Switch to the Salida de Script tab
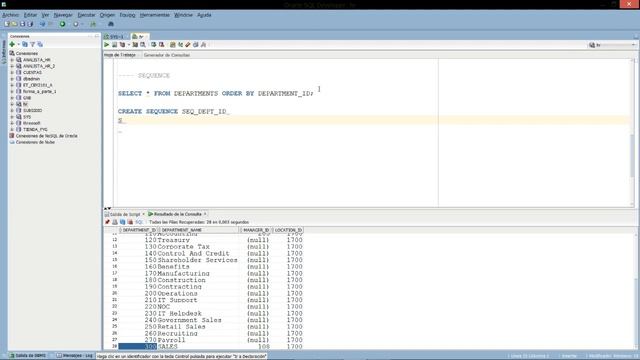The height and width of the screenshot is (360, 640). click(x=125, y=214)
